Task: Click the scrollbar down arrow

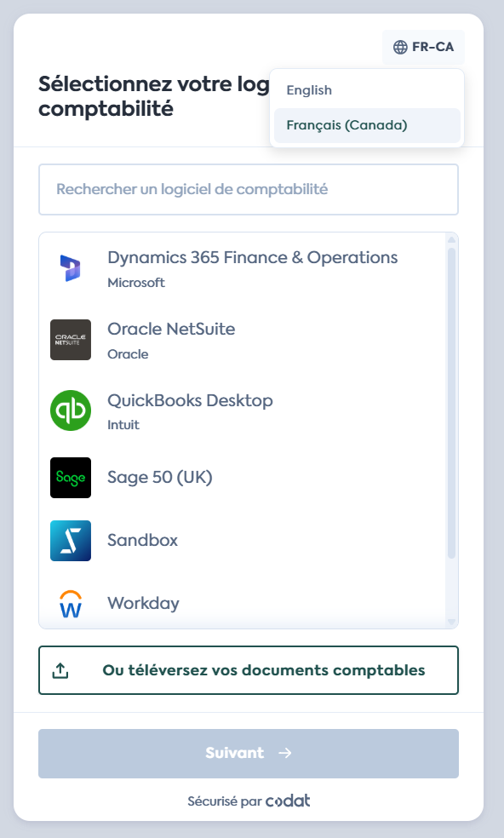Action: click(x=451, y=622)
